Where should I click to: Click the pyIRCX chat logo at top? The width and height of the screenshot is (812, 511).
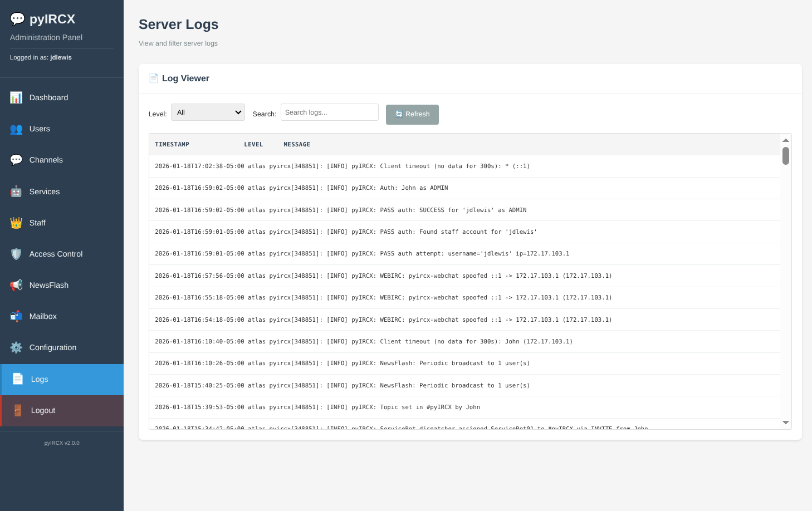point(17,18)
